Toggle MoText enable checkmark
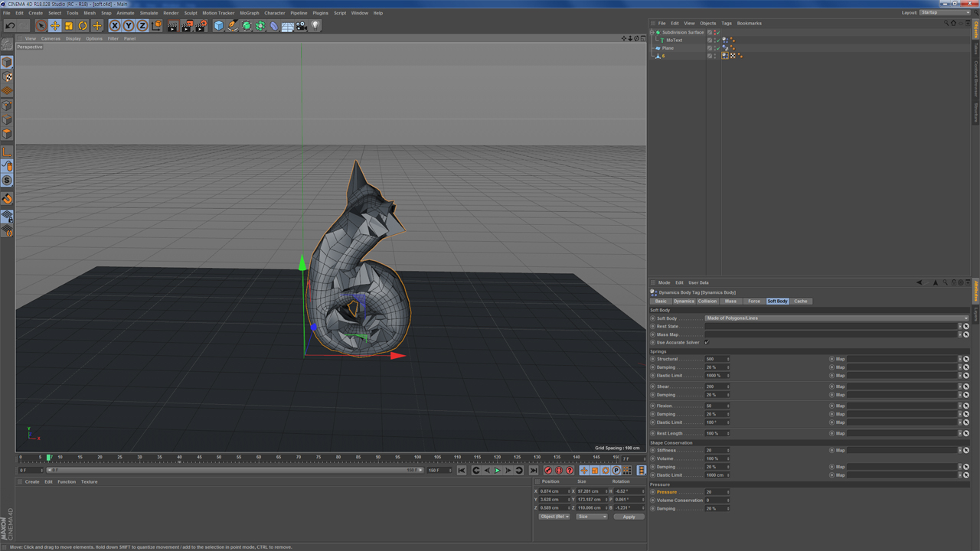The height and width of the screenshot is (551, 980). coord(717,40)
